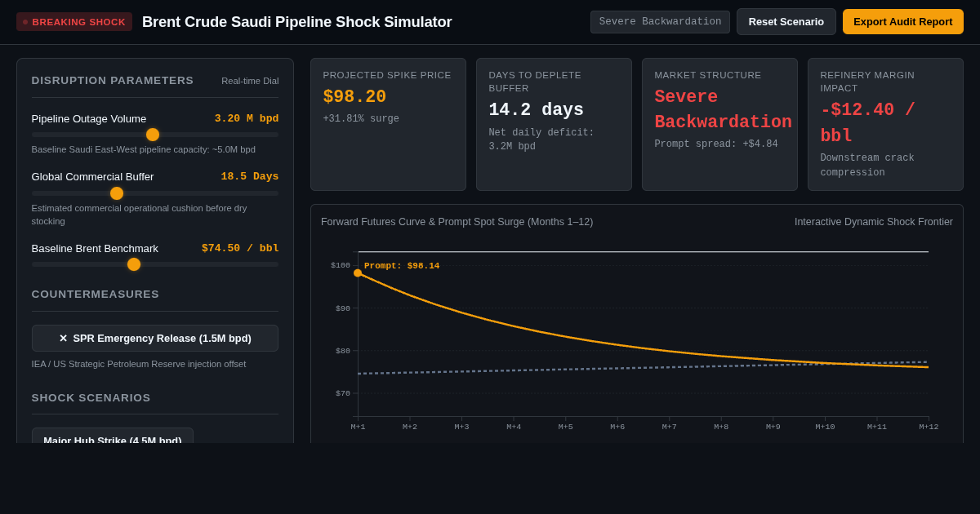Click the $98.20 spike price value
The width and height of the screenshot is (980, 514).
click(x=354, y=97)
